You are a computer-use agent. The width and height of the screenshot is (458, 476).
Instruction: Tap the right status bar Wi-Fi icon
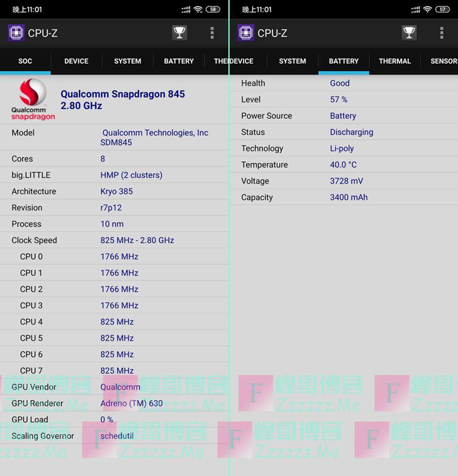(x=427, y=9)
